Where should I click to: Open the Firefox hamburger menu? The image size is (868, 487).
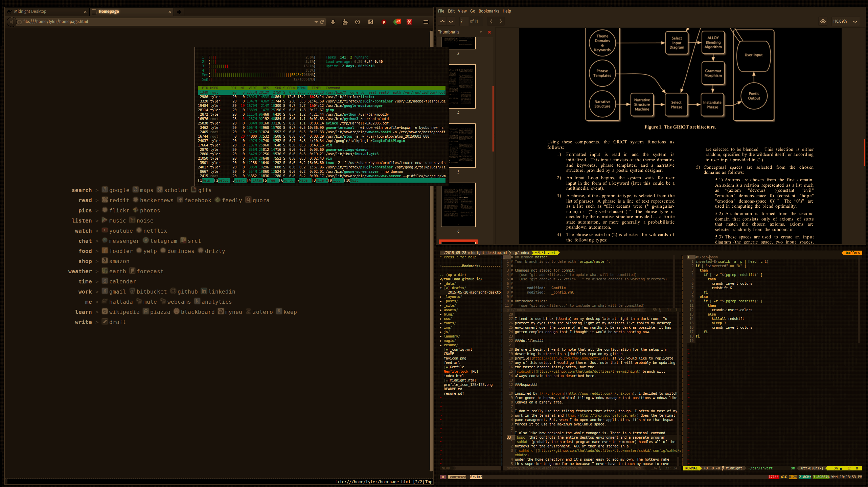(426, 22)
